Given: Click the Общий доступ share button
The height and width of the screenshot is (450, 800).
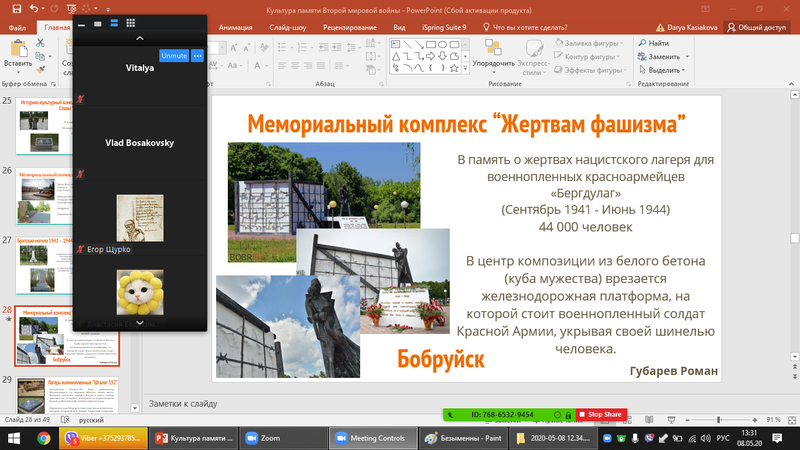Looking at the screenshot, I should click(x=757, y=28).
